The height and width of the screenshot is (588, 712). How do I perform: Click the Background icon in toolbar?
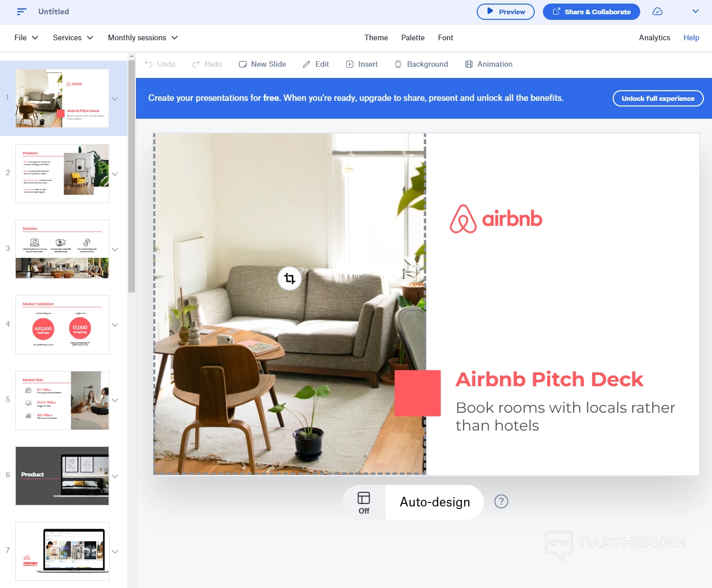coord(398,64)
